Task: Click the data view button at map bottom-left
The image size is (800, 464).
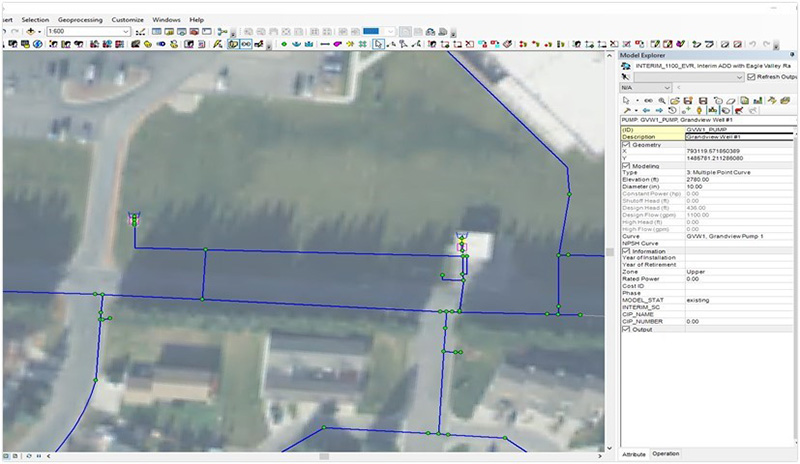Action: click(x=7, y=456)
